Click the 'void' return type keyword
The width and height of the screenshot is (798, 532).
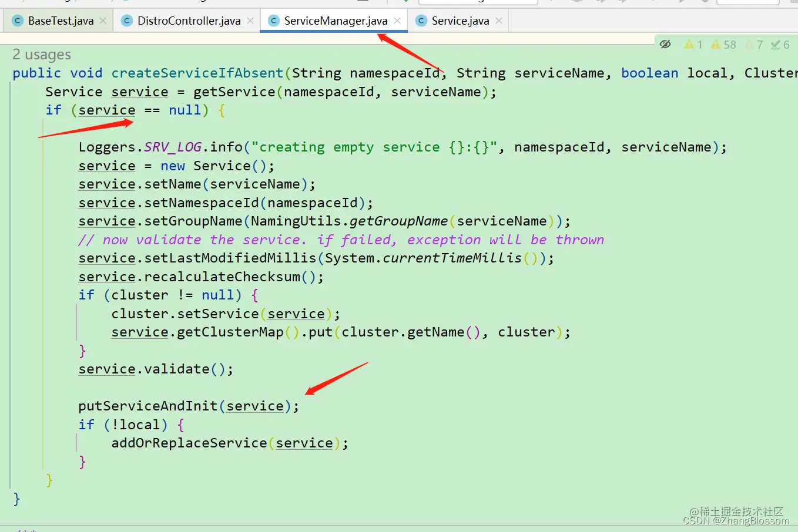point(86,73)
